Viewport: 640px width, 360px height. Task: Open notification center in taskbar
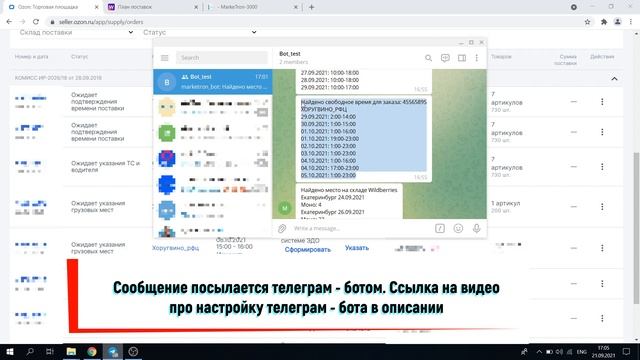click(627, 351)
